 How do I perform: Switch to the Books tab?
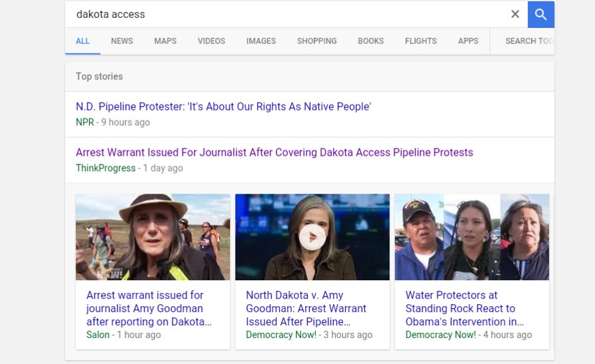[x=370, y=41]
